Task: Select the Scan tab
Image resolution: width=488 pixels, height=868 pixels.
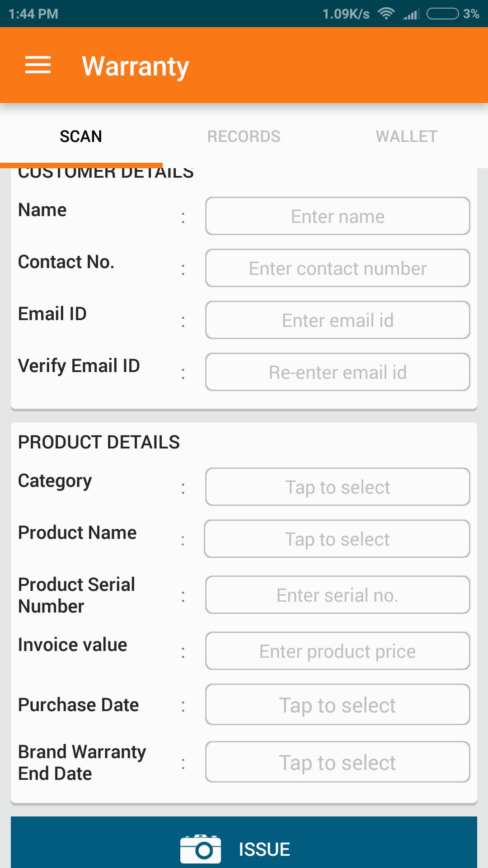Action: 81,136
